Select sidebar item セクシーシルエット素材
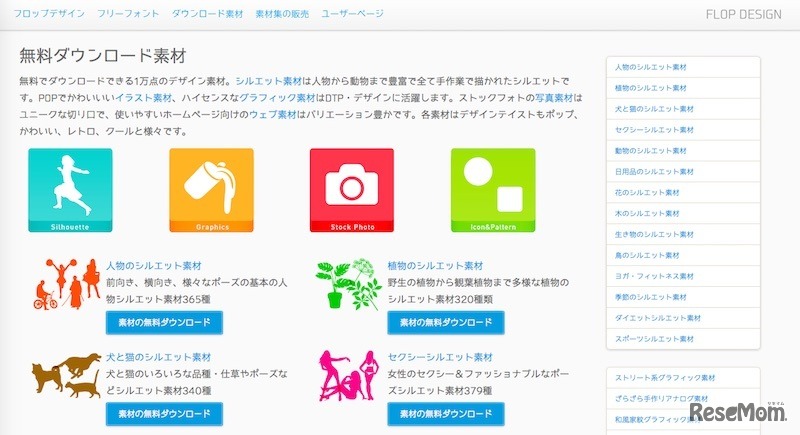The height and width of the screenshot is (435, 800). click(x=683, y=130)
